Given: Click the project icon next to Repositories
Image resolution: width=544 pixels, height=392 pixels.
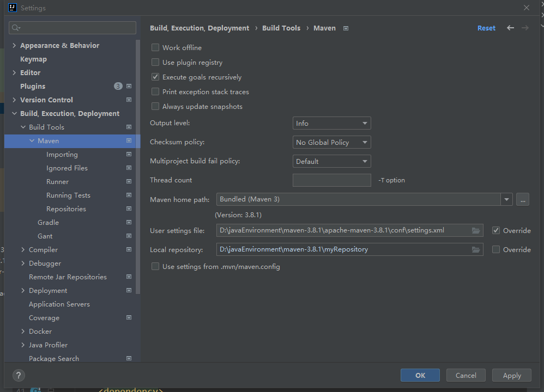Looking at the screenshot, I should pyautogui.click(x=129, y=209).
